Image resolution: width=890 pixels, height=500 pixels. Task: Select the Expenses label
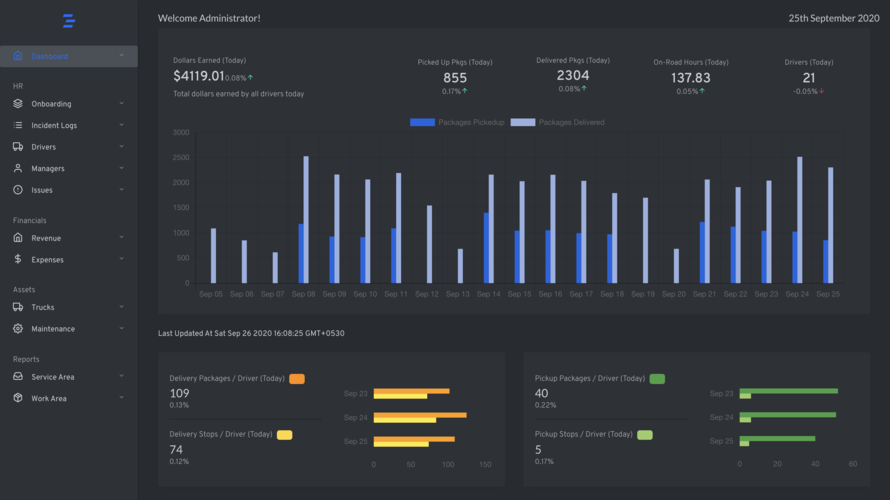pyautogui.click(x=48, y=260)
